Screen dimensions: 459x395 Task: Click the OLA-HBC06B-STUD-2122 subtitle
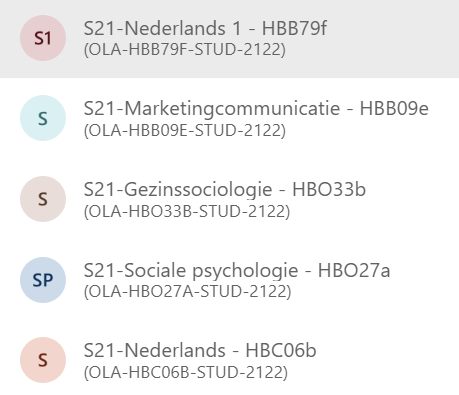186,372
